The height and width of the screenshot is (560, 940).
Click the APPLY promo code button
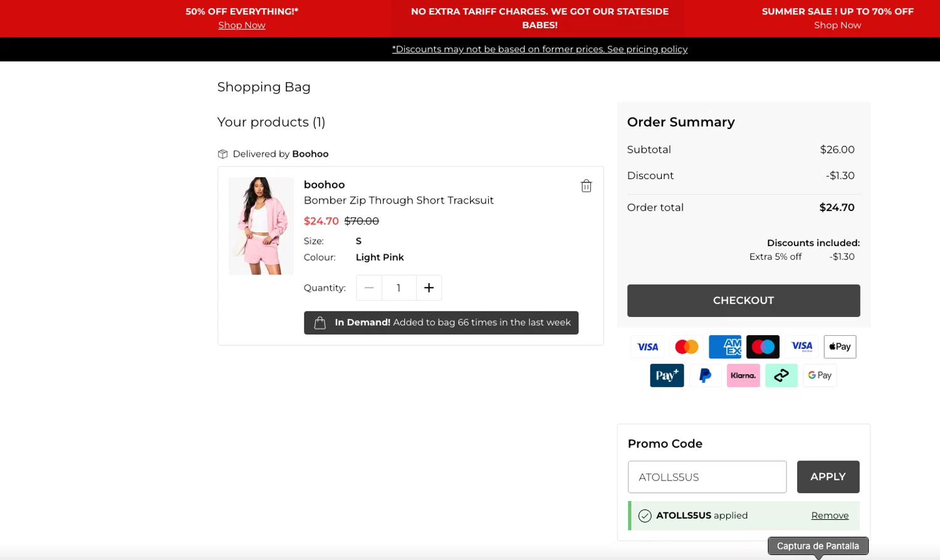click(x=828, y=477)
